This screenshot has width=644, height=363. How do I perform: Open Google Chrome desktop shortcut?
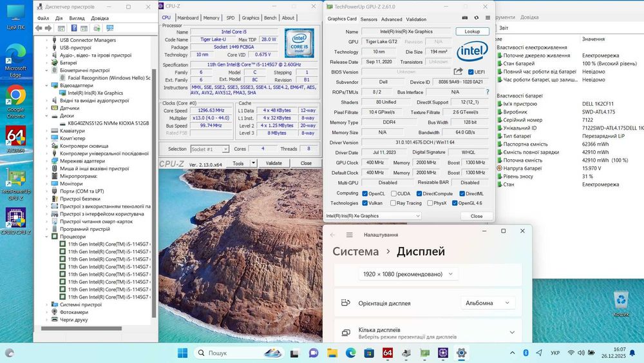click(15, 101)
